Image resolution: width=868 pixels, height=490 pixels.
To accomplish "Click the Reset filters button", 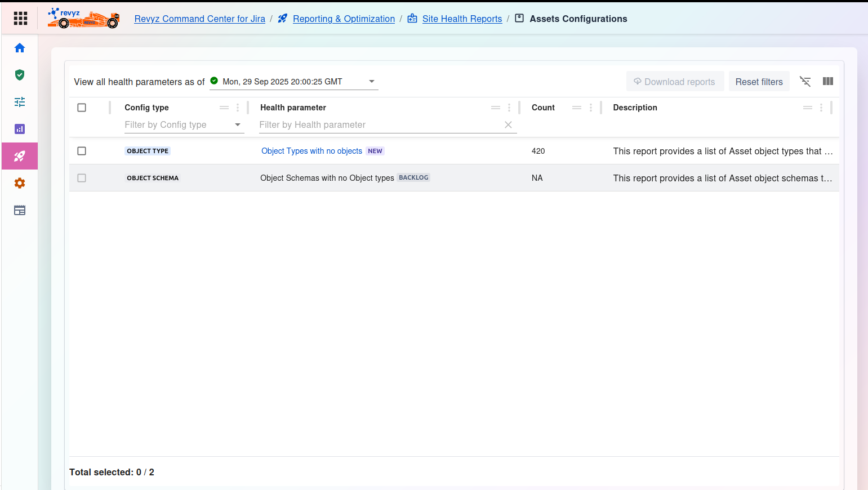I will 759,82.
